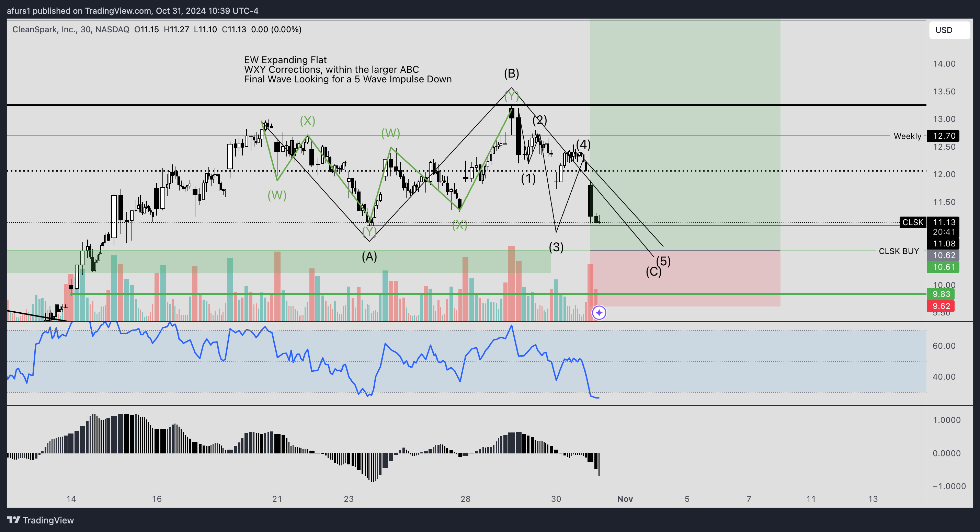Click the 12.00 price axis value
The width and height of the screenshot is (980, 532).
944,174
